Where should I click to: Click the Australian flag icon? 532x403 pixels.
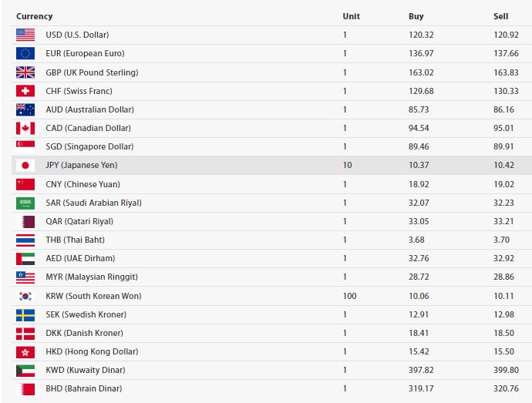pos(25,109)
